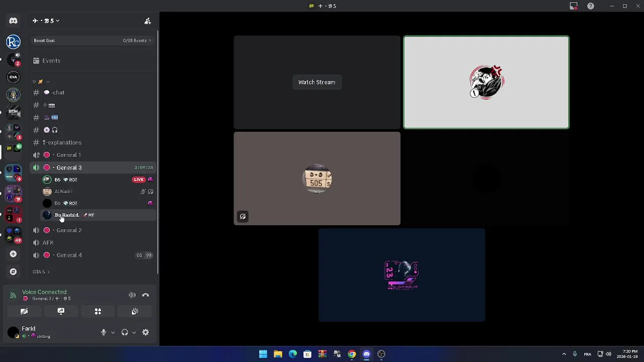Disconnect from voice with hang-up icon
This screenshot has width=644, height=362.
145,295
